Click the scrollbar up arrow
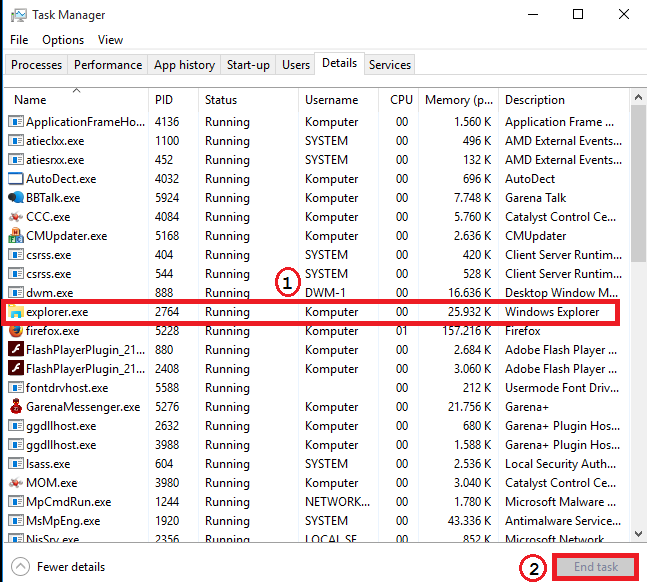Image resolution: width=647 pixels, height=582 pixels. (638, 97)
